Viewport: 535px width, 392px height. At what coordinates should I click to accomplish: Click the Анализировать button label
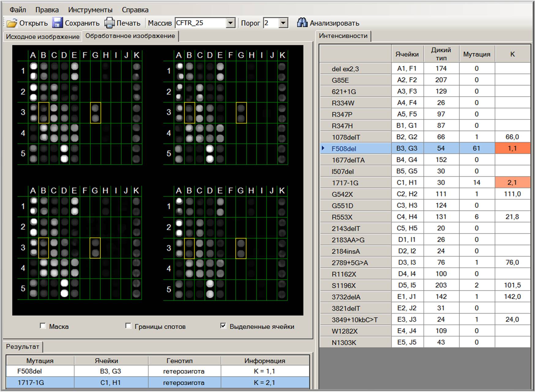click(334, 23)
